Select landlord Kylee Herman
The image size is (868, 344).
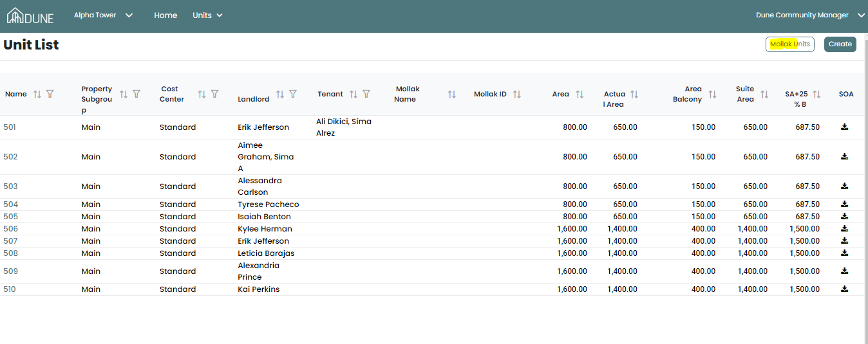point(265,229)
